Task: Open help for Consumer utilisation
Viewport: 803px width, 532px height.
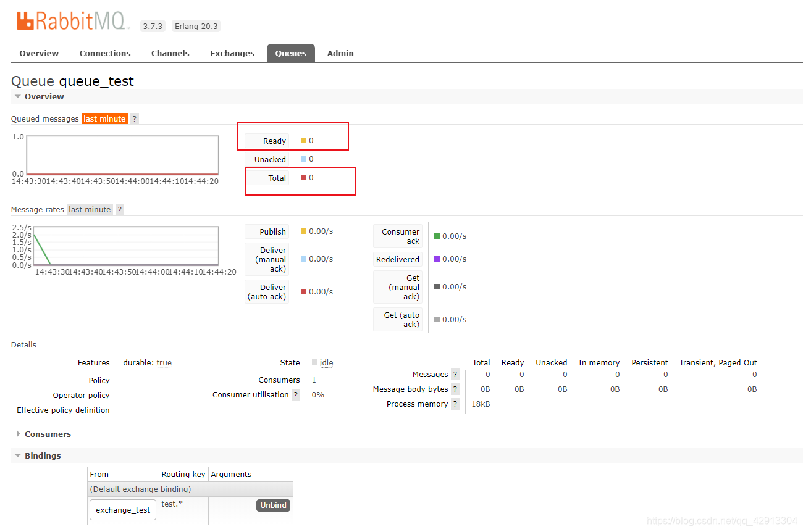Action: (x=296, y=395)
